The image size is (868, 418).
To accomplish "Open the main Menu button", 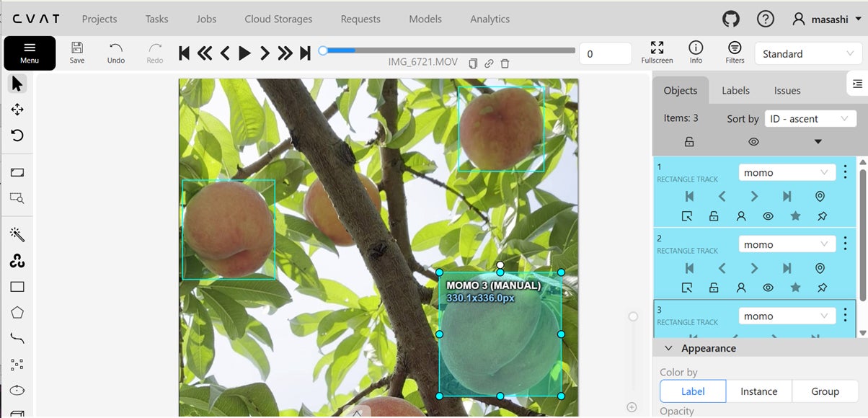I will pos(30,53).
